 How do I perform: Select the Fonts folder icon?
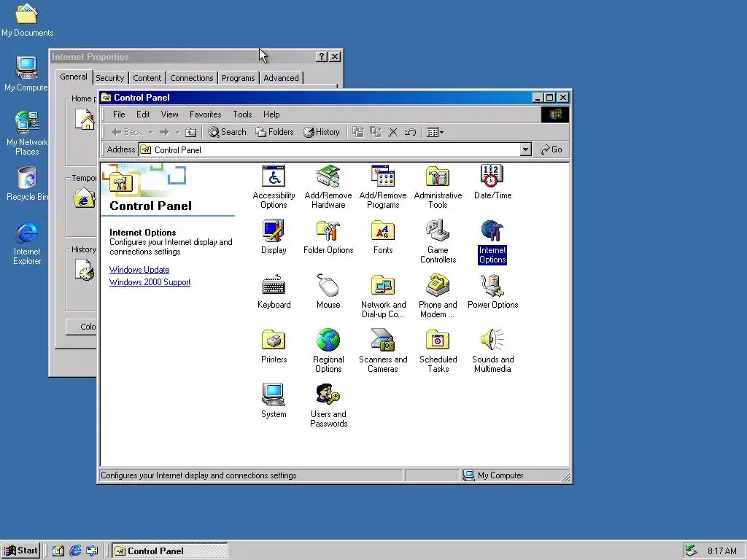click(x=383, y=237)
